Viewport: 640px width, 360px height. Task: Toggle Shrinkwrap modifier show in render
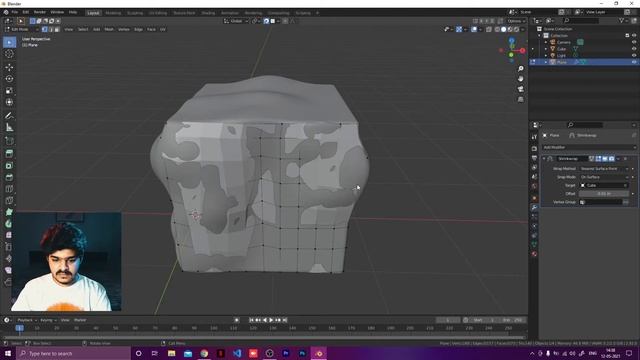pyautogui.click(x=611, y=158)
